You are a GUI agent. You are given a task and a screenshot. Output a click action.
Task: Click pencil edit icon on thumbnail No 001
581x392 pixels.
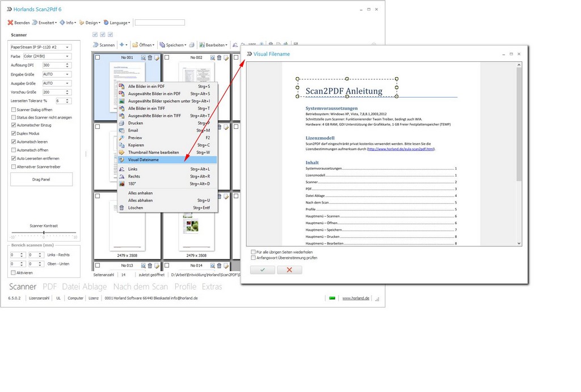pyautogui.click(x=157, y=57)
